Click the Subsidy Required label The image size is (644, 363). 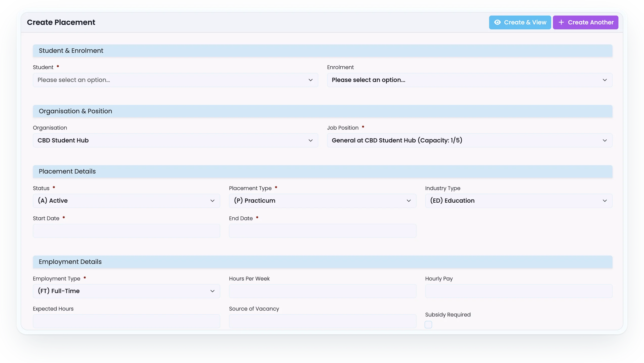pyautogui.click(x=448, y=314)
